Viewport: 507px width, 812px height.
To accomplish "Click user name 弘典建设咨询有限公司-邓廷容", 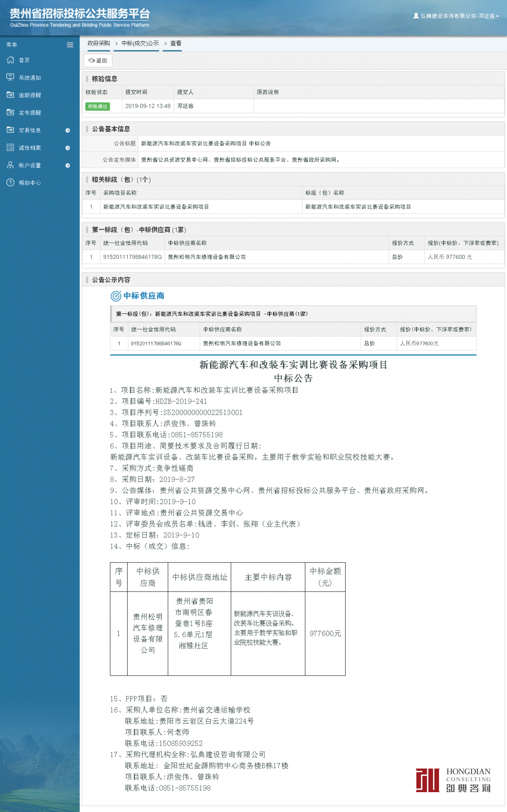I will [458, 16].
